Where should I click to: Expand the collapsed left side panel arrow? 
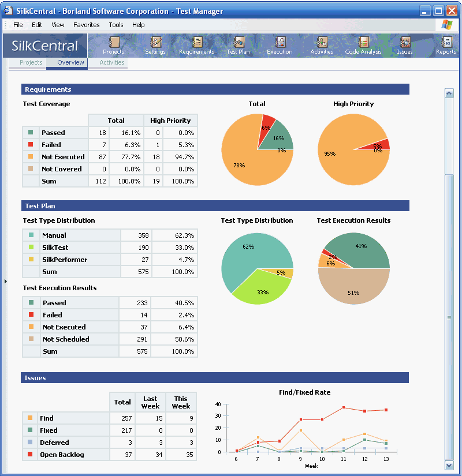[x=5, y=281]
